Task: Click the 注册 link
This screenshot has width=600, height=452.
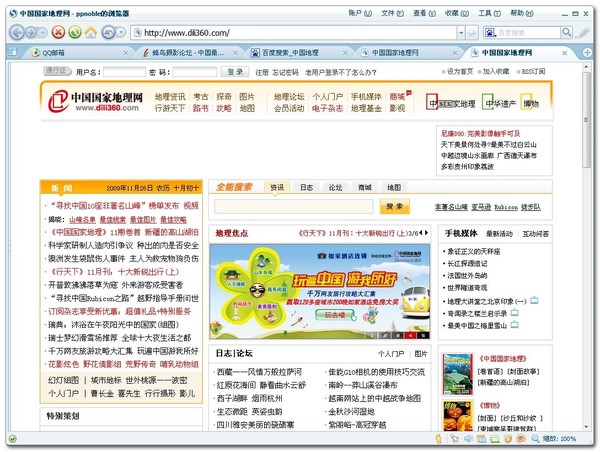Action: tap(262, 72)
